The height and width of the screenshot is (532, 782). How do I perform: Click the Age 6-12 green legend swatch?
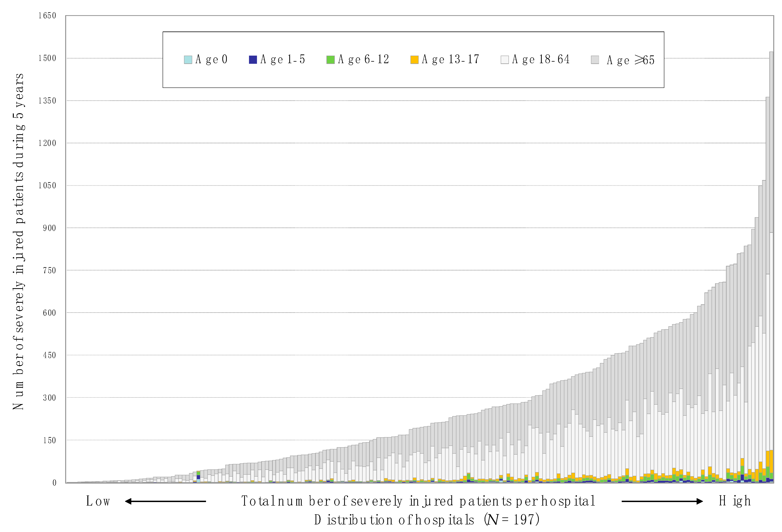[x=331, y=59]
